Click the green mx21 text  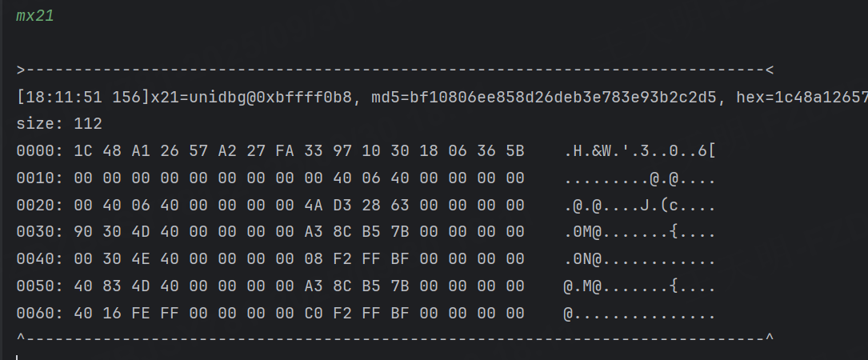pyautogui.click(x=35, y=16)
